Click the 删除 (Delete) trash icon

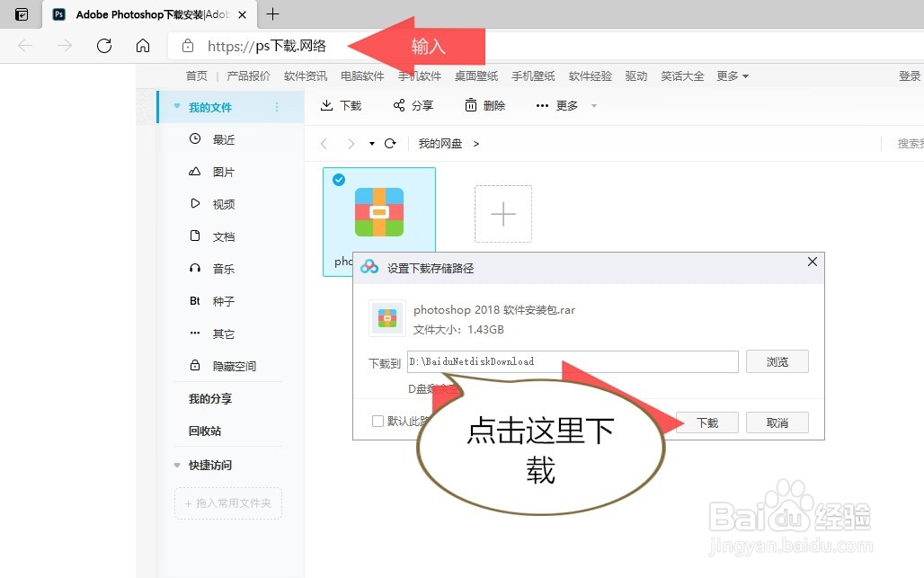(x=471, y=105)
